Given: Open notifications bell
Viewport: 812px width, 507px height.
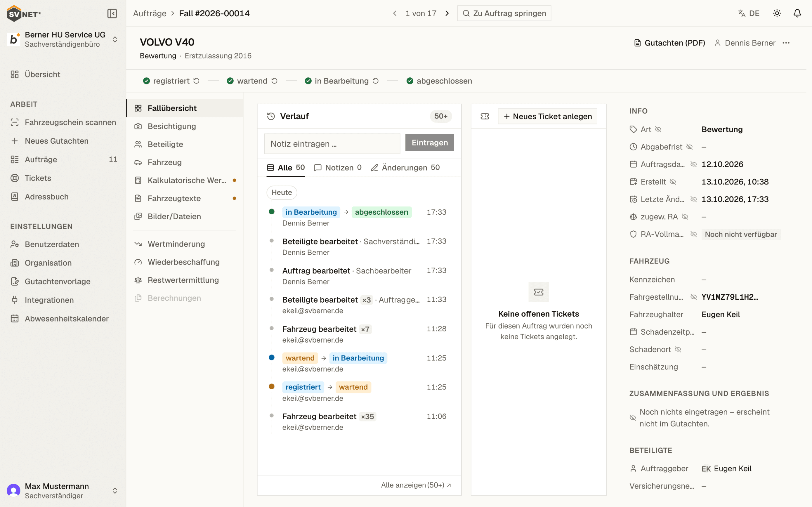Looking at the screenshot, I should 797,13.
